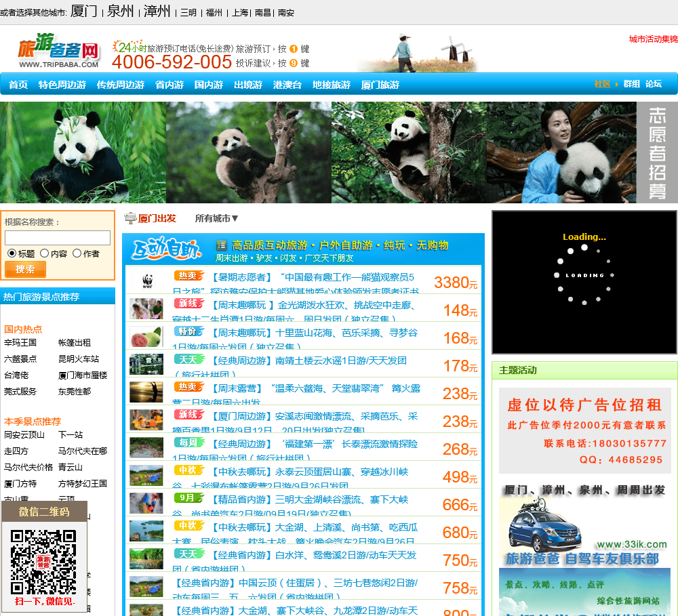The width and height of the screenshot is (678, 616).
Task: Open the 社区 link in nav bar
Action: pos(602,84)
